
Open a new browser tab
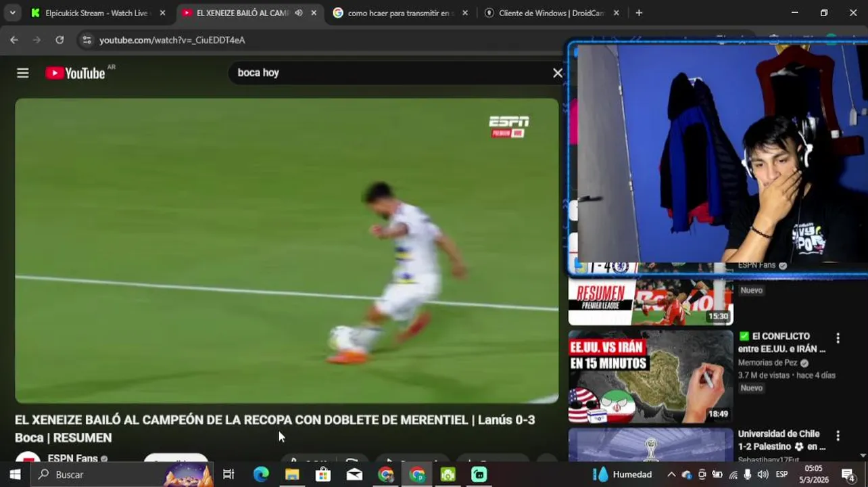639,13
